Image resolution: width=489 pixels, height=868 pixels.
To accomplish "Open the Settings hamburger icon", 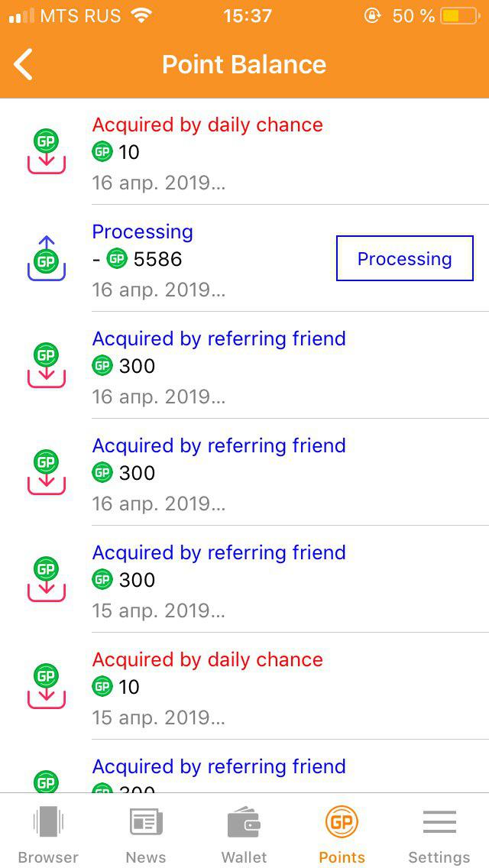I will [x=439, y=821].
